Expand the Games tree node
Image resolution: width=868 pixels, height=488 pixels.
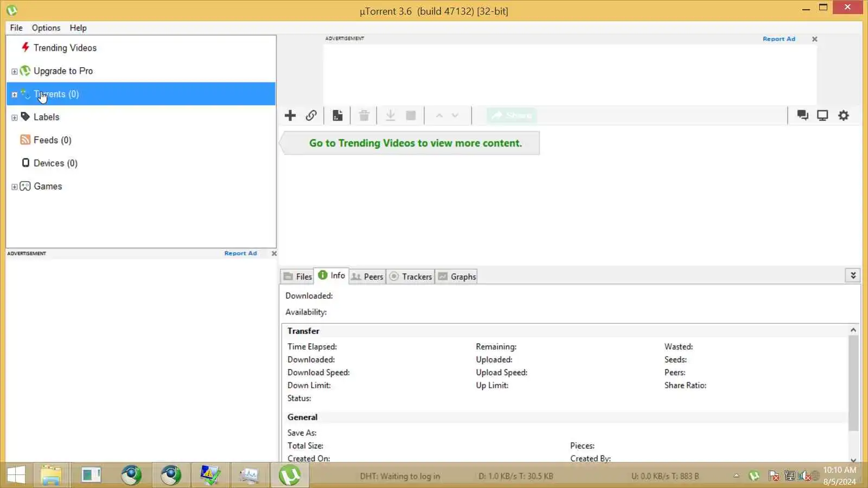pyautogui.click(x=14, y=187)
